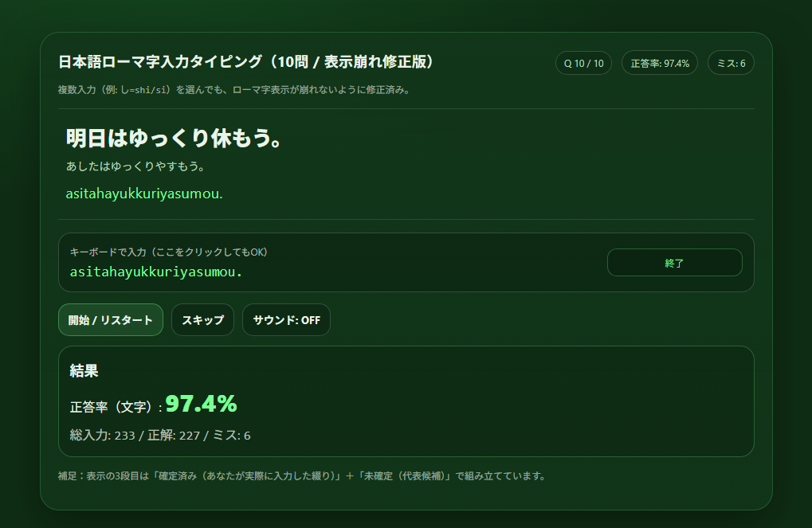Click the キーボードで入力 hint label
Image resolution: width=812 pixels, height=528 pixels.
click(x=169, y=252)
